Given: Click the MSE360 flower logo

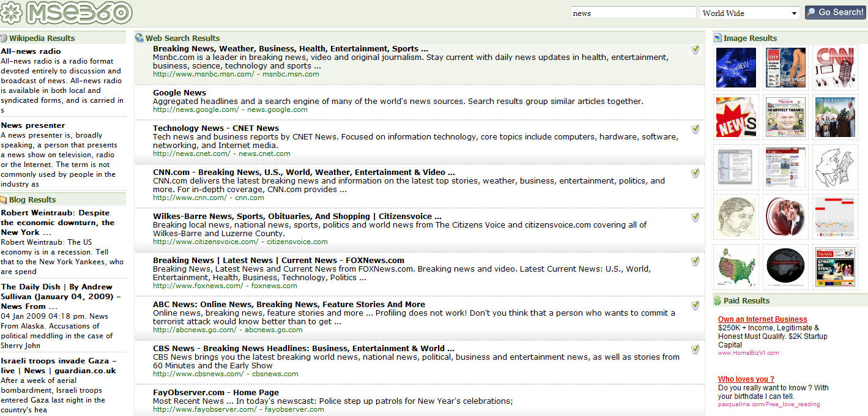Looking at the screenshot, I should click(12, 12).
